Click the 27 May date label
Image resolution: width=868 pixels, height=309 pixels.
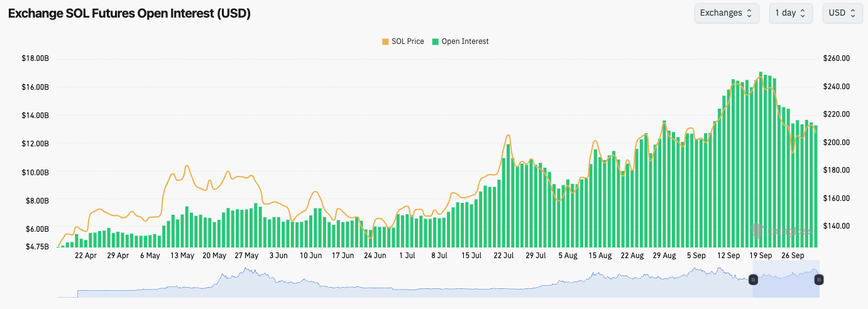(x=246, y=256)
